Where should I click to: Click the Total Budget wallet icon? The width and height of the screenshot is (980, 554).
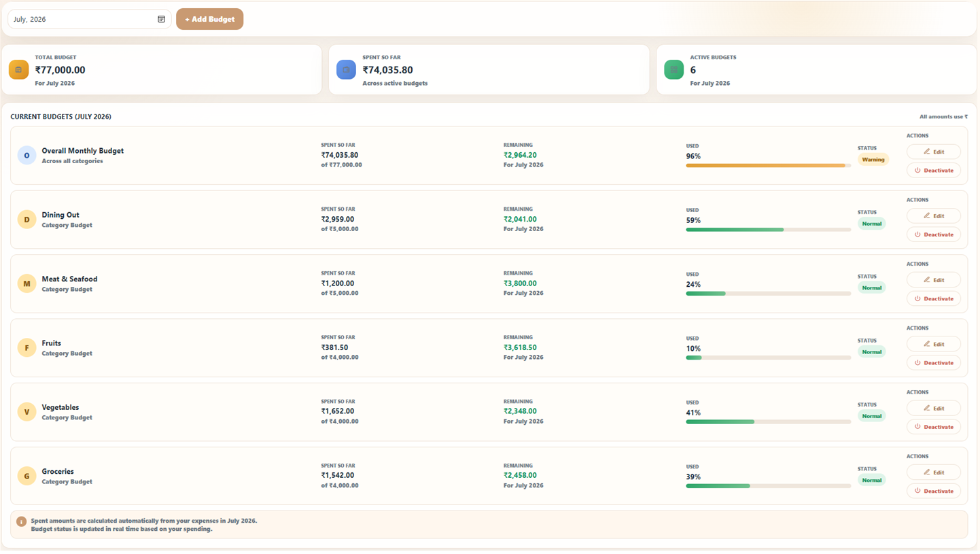tap(18, 69)
